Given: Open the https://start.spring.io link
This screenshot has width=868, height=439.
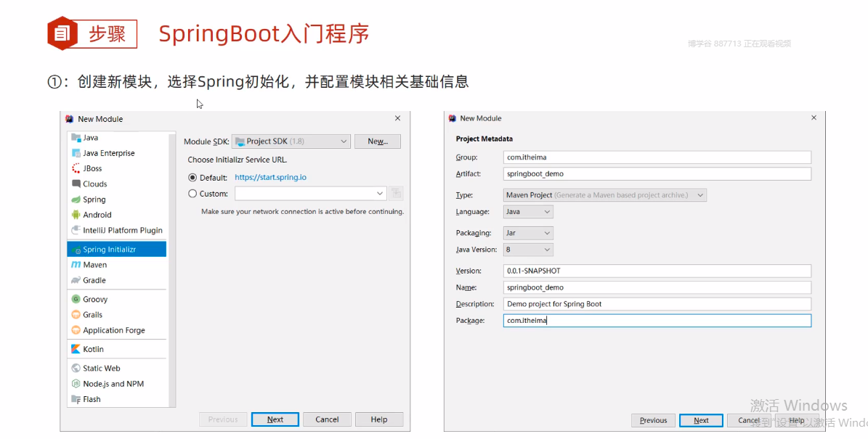Looking at the screenshot, I should point(270,178).
